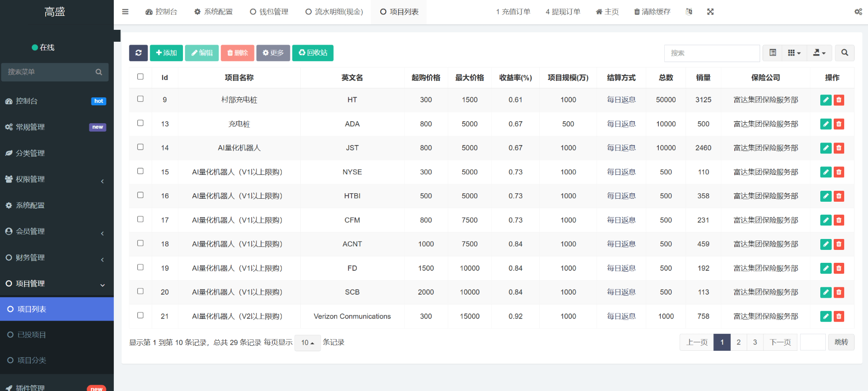
Task: Click the table 搜索 input field
Action: (711, 53)
